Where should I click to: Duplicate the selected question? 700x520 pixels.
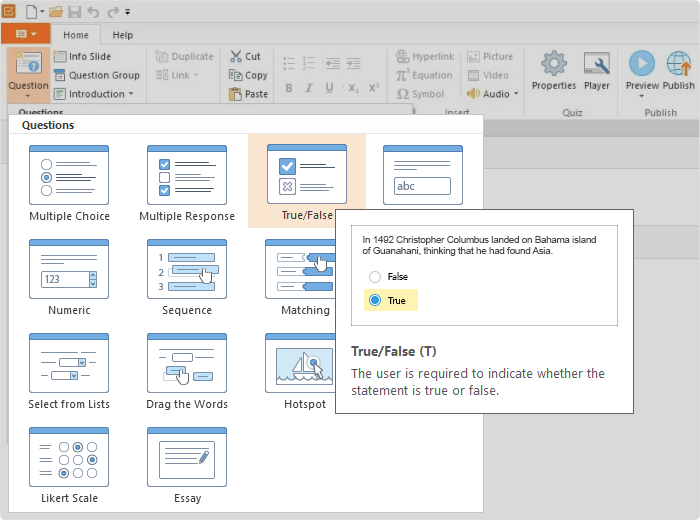pyautogui.click(x=184, y=56)
